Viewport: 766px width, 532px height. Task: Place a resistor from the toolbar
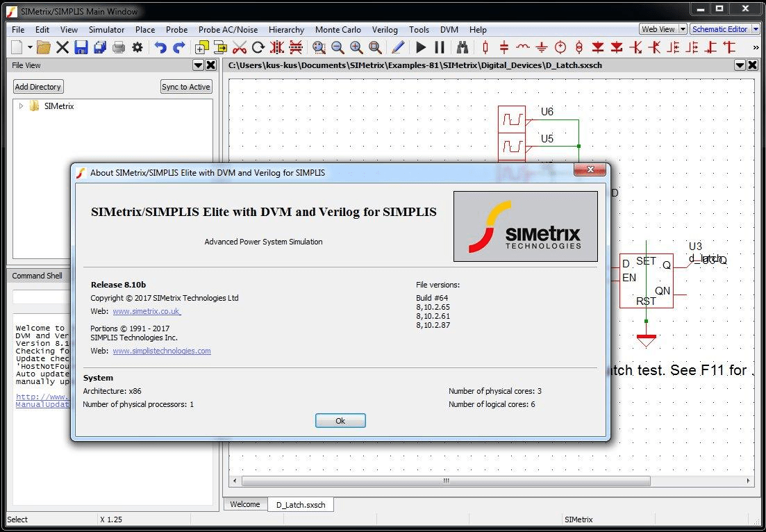point(485,47)
